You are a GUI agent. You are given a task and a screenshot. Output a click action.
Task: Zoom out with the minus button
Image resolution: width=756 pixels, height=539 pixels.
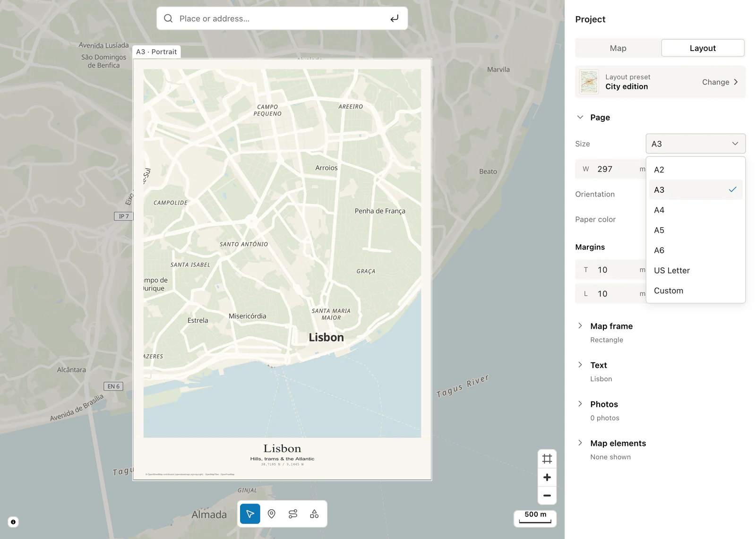[x=547, y=496]
